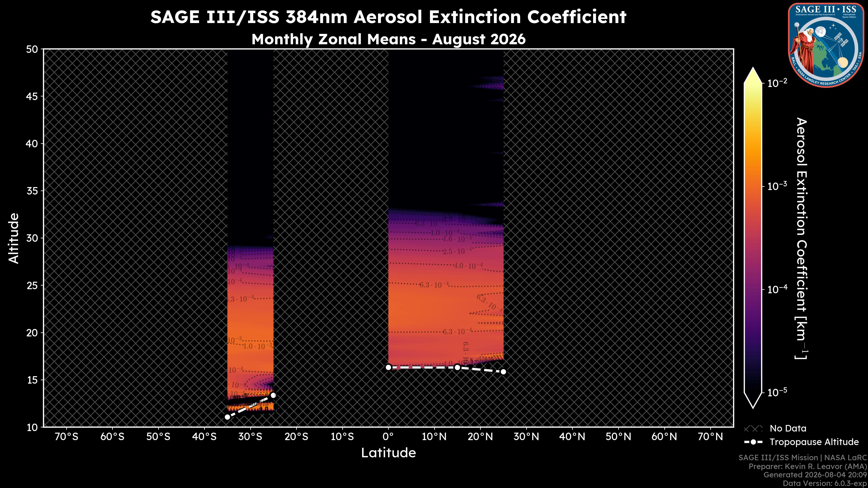The width and height of the screenshot is (868, 488).
Task: Click the colorbar tick label 10⁻⁴
Action: click(777, 289)
